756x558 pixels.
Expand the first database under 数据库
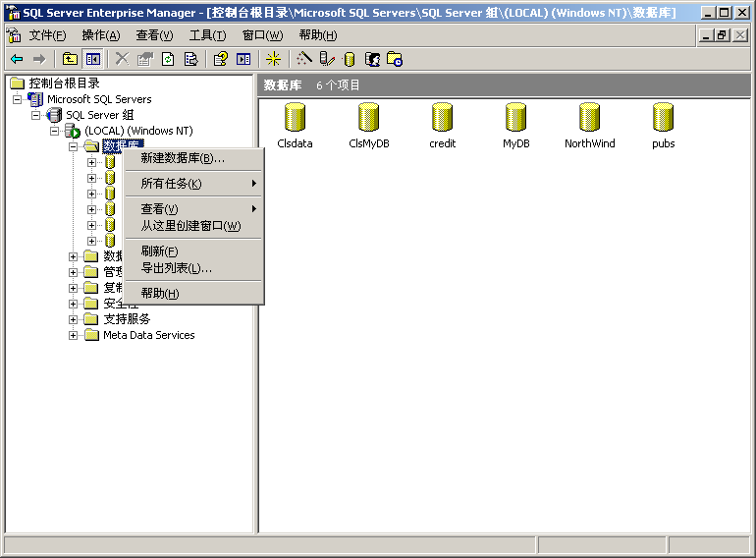[91, 162]
